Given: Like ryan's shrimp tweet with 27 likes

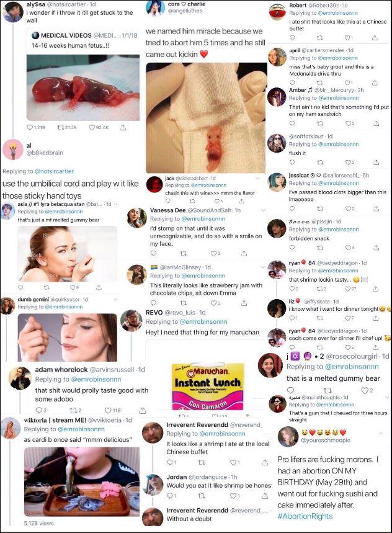Looking at the screenshot, I should coord(350,289).
